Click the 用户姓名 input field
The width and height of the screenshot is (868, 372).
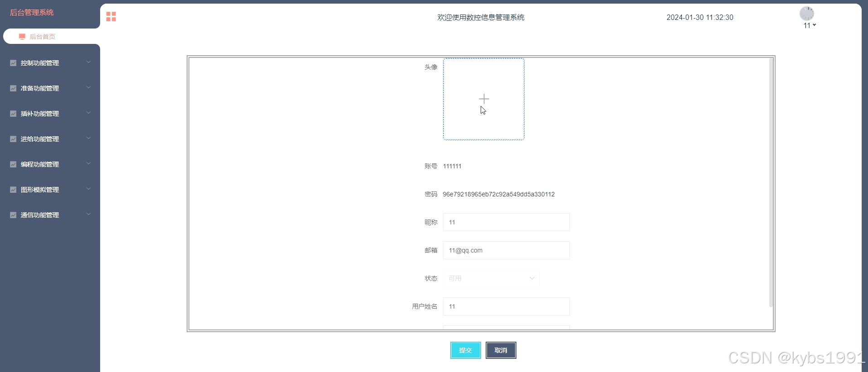coord(506,306)
